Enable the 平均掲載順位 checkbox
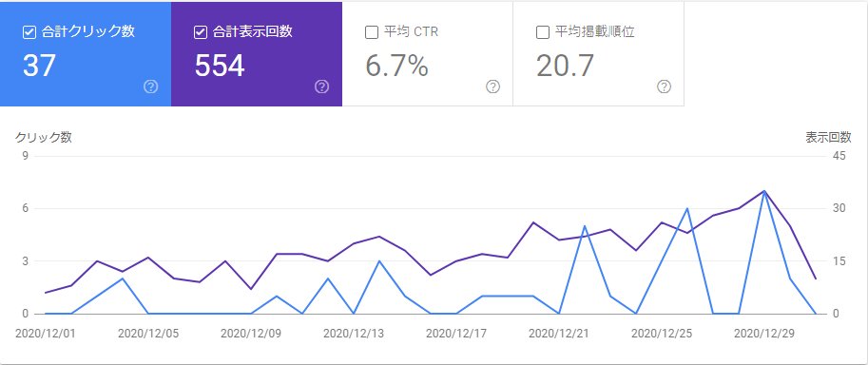The width and height of the screenshot is (868, 365). [543, 32]
